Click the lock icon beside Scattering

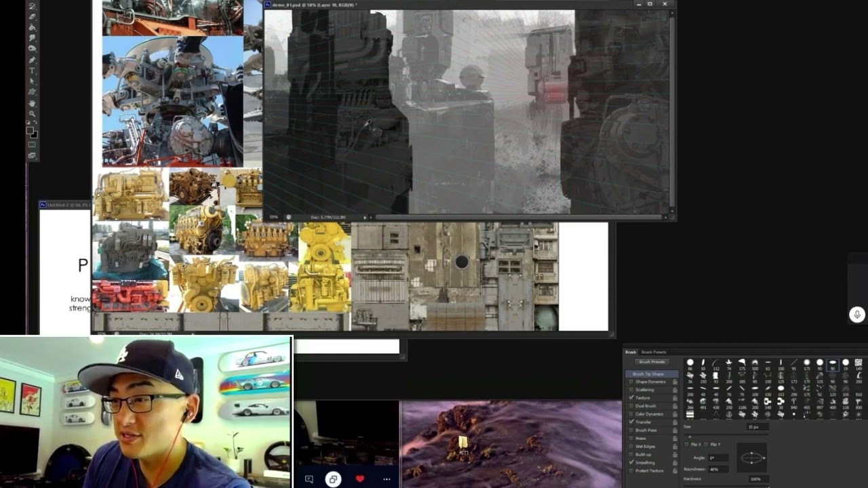pos(675,390)
